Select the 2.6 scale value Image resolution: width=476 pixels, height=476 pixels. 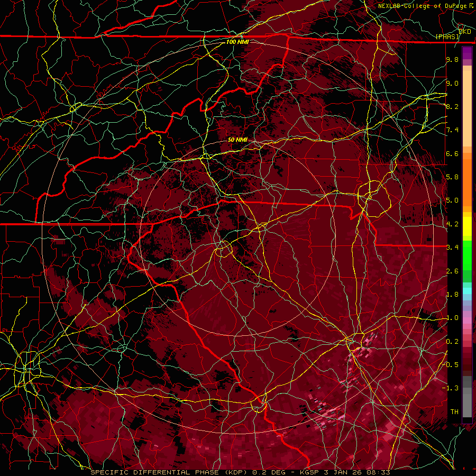pos(452,271)
